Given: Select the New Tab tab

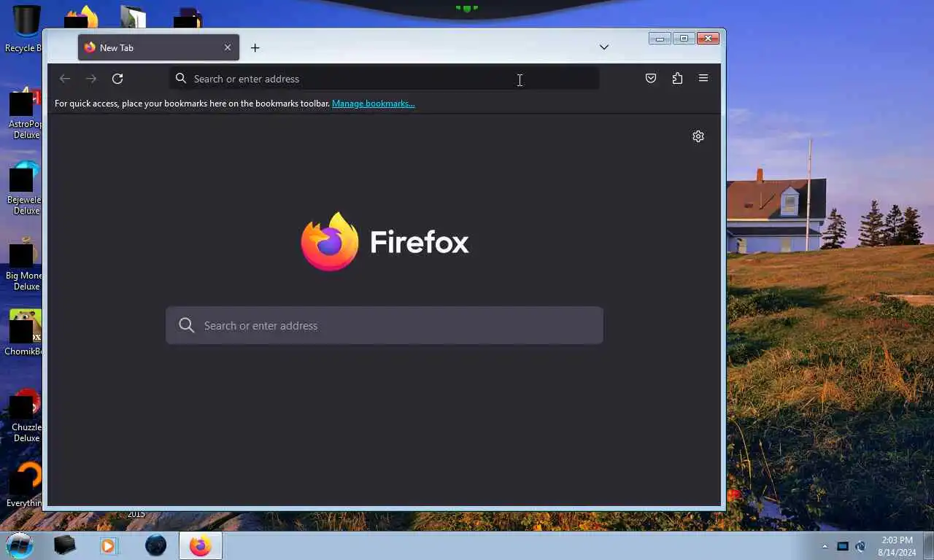Looking at the screenshot, I should 158,47.
